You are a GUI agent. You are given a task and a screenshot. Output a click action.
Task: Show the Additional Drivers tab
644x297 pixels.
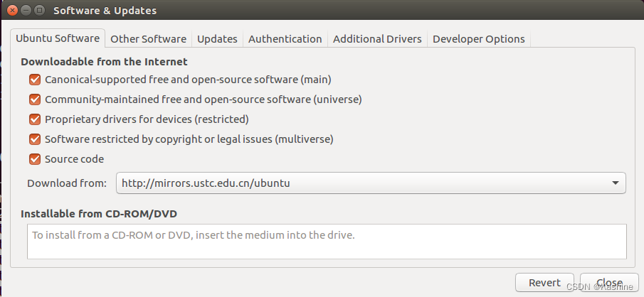tap(377, 39)
